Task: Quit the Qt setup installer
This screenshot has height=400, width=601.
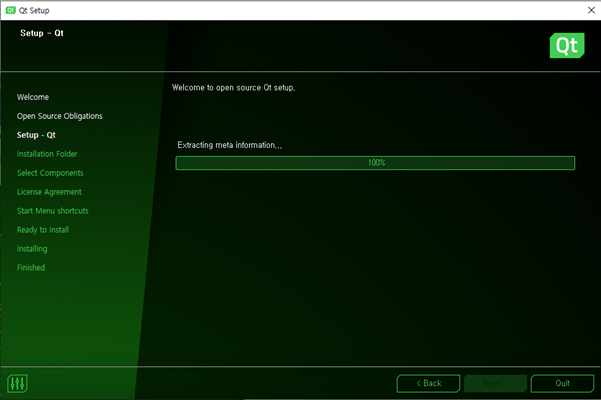Action: (x=562, y=384)
